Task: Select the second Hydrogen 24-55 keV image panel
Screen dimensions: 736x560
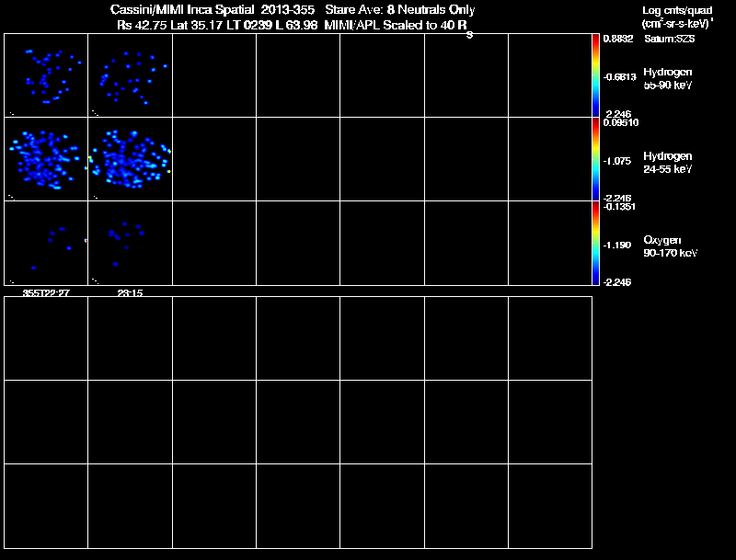Action: (130, 159)
